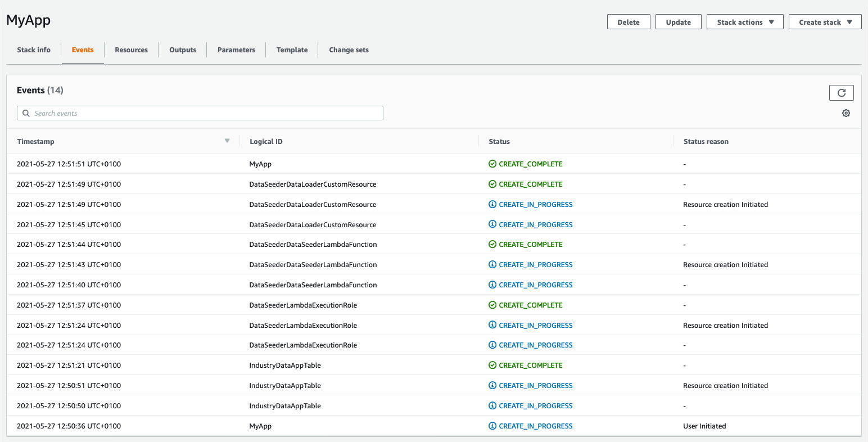868x442 pixels.
Task: Click the Update button
Action: coord(678,21)
